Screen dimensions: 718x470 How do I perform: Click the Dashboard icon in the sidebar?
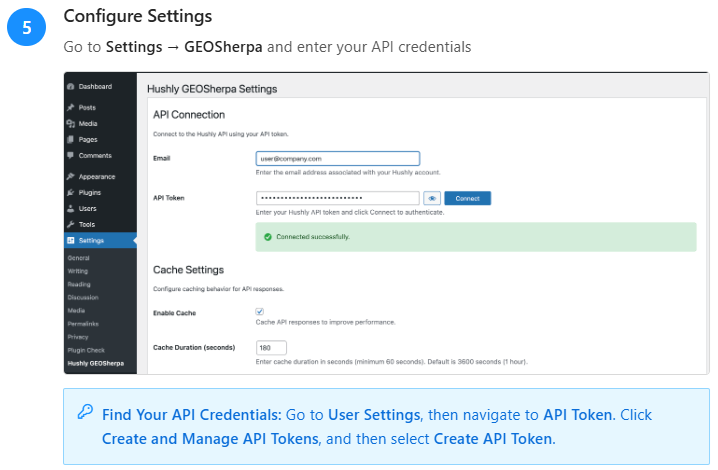click(x=70, y=87)
